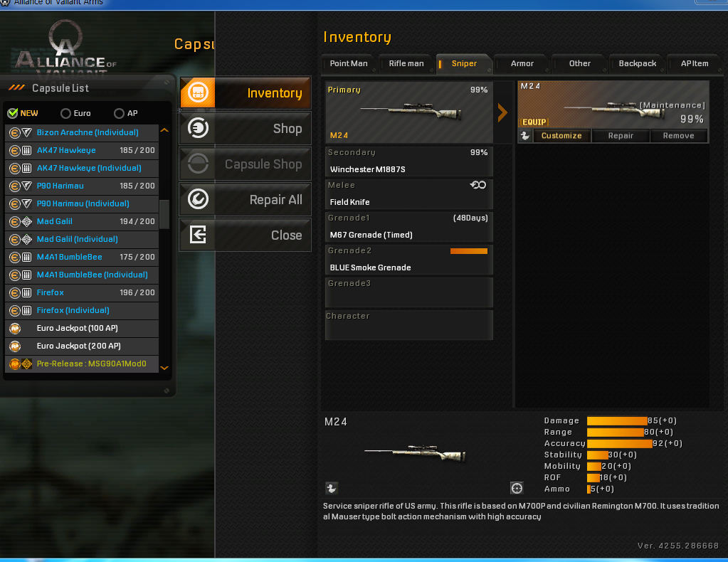Open the Armor tab
Viewport: 728px width, 562px height.
click(x=522, y=63)
